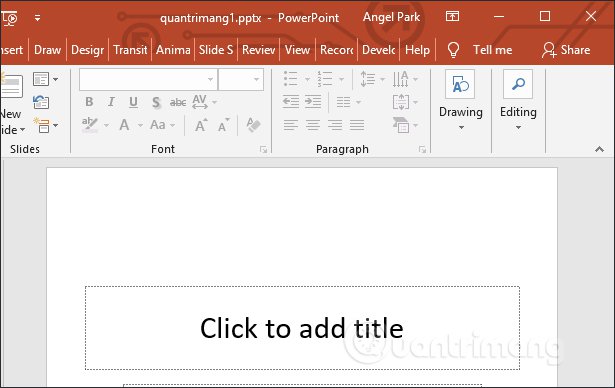The image size is (615, 388).
Task: Align text right
Action: [335, 125]
